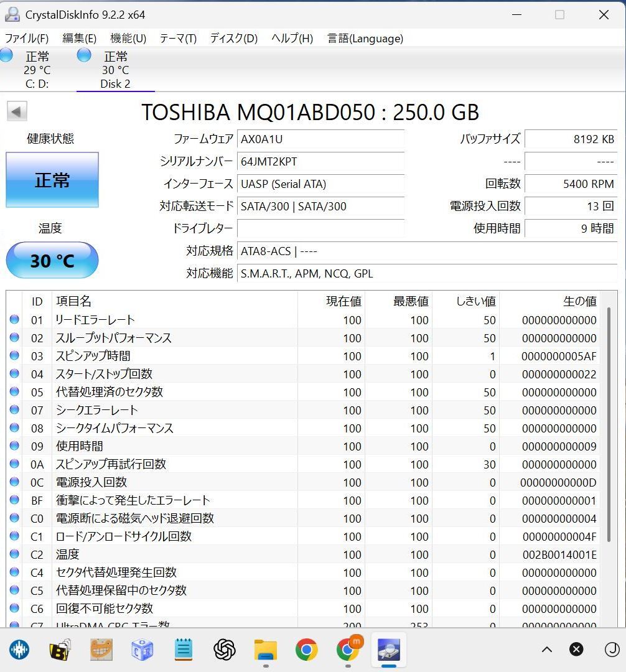Click the power on count 13 回

[x=571, y=206]
